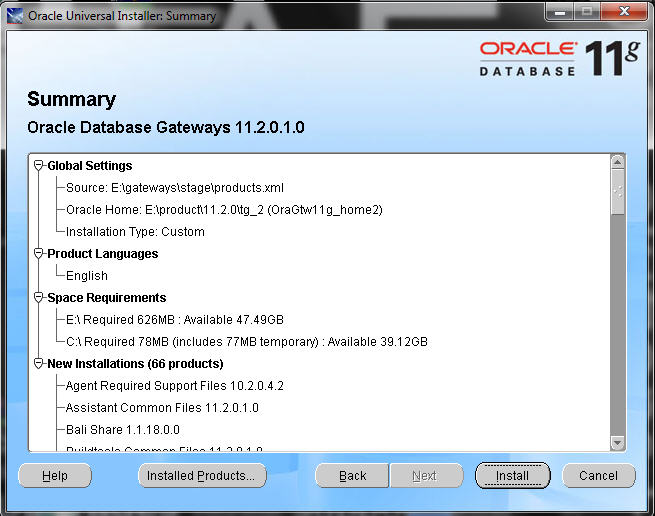
Task: Select the English language row
Action: tap(87, 276)
